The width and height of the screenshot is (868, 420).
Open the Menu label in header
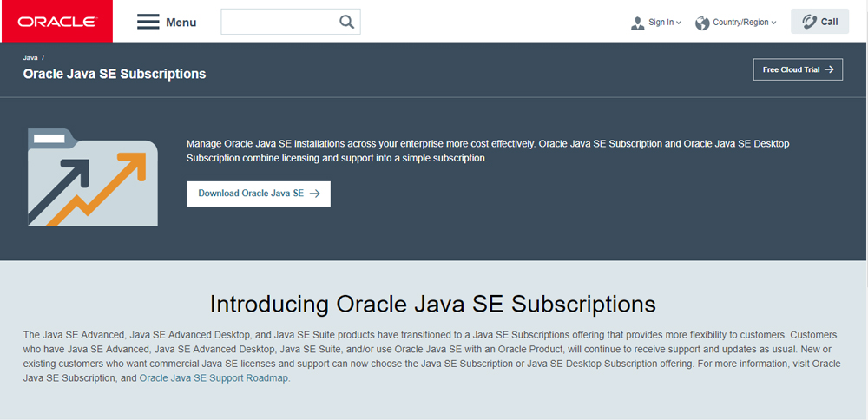tap(181, 23)
